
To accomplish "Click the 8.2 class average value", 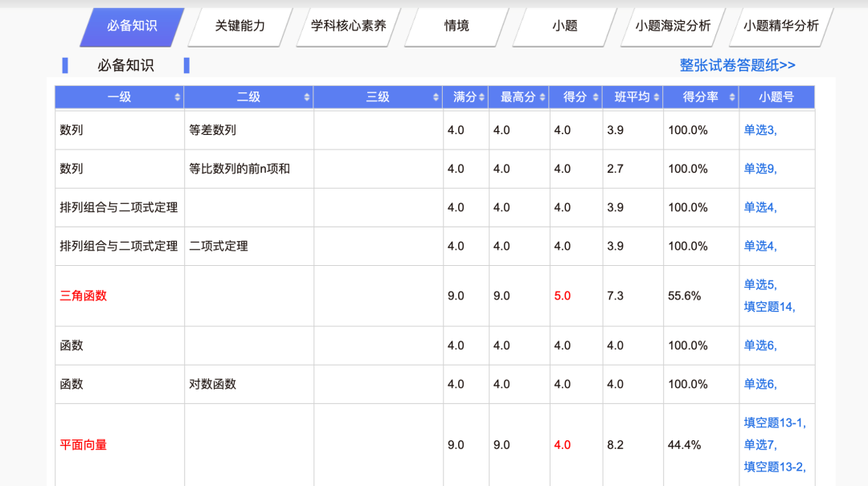I will click(x=615, y=445).
